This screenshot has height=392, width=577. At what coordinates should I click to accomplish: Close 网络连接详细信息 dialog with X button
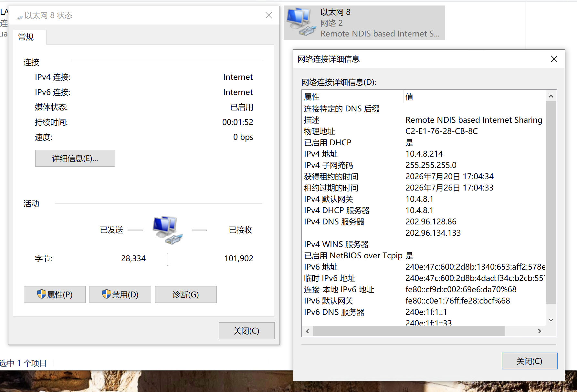click(554, 59)
